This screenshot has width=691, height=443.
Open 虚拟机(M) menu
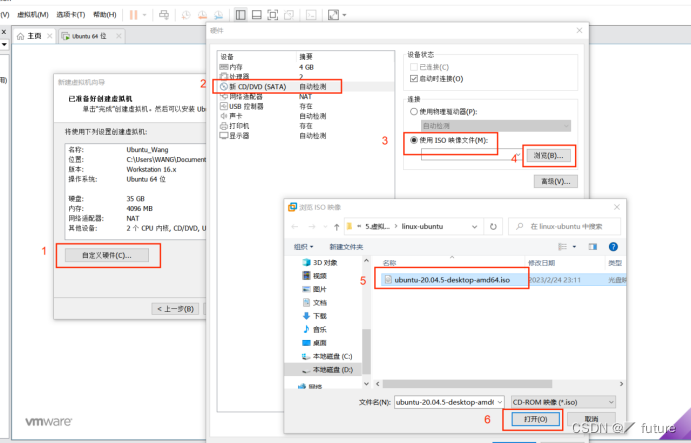(x=32, y=15)
